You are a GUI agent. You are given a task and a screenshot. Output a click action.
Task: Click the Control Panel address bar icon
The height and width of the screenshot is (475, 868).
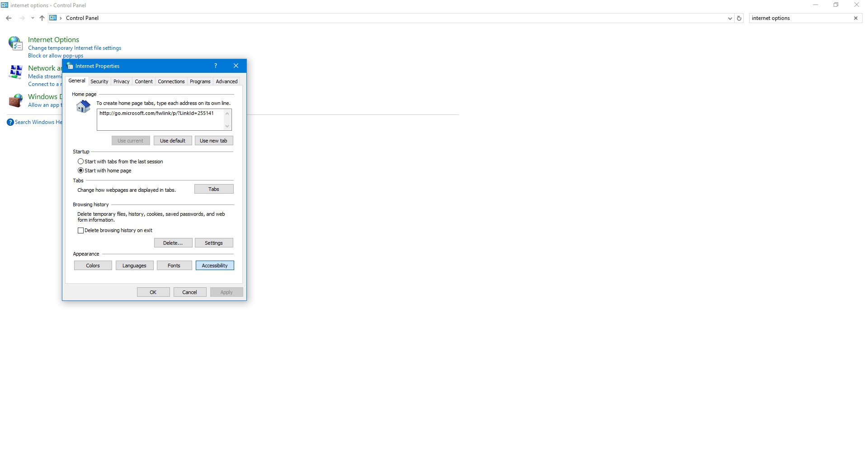tap(53, 18)
